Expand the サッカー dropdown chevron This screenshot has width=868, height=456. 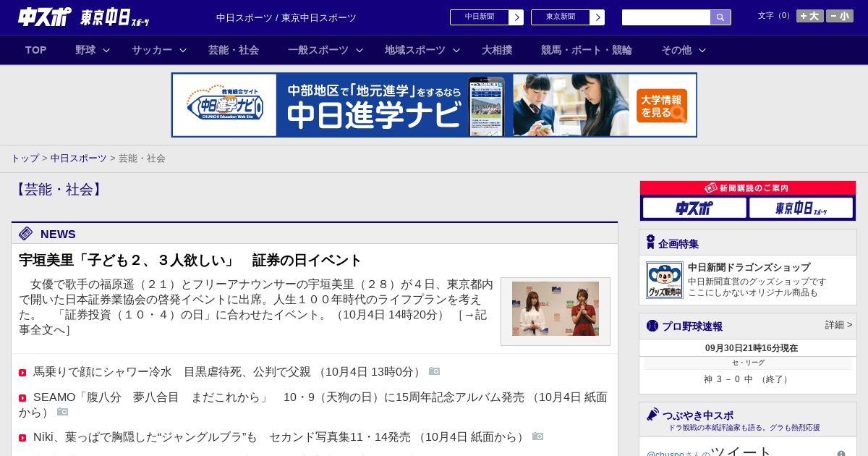pyautogui.click(x=183, y=50)
